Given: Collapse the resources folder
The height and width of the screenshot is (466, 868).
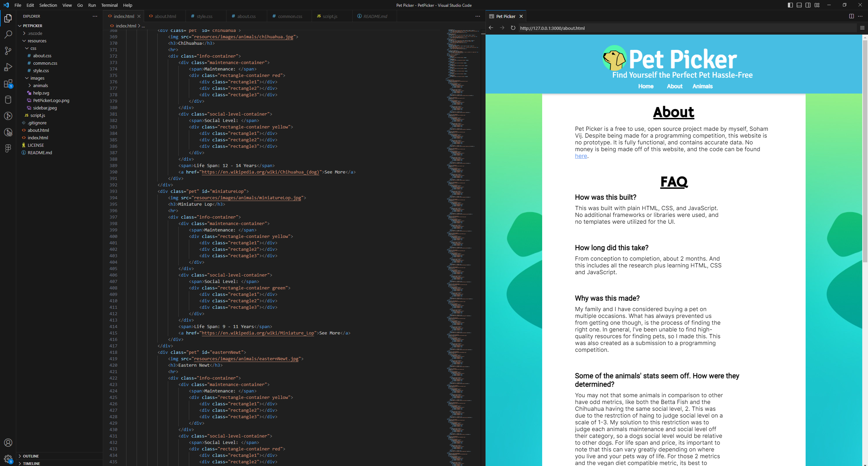Looking at the screenshot, I should click(37, 41).
